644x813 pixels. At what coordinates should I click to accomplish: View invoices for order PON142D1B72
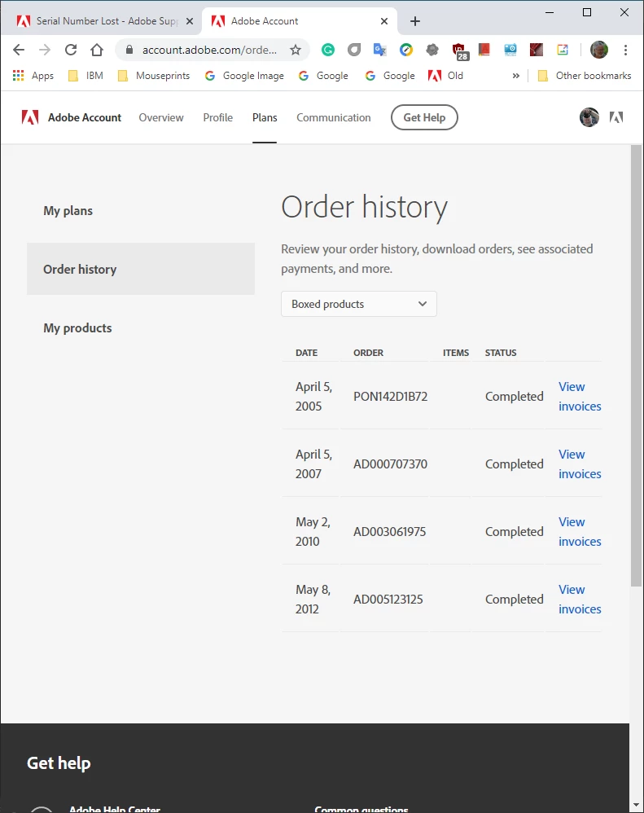(580, 397)
